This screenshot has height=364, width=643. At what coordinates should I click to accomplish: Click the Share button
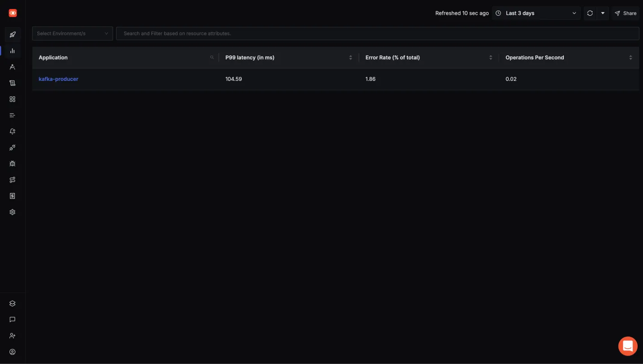click(x=625, y=13)
